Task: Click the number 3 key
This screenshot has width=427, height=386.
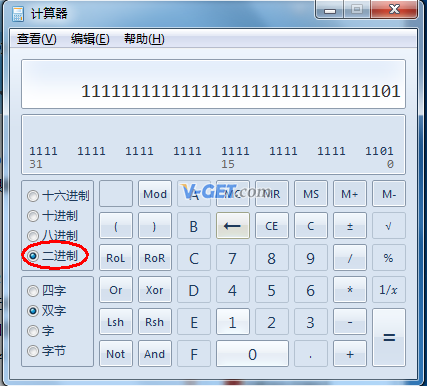Action: (311, 322)
